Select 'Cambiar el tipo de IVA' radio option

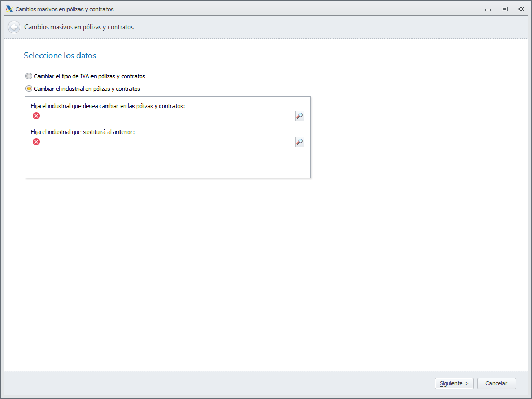(29, 76)
